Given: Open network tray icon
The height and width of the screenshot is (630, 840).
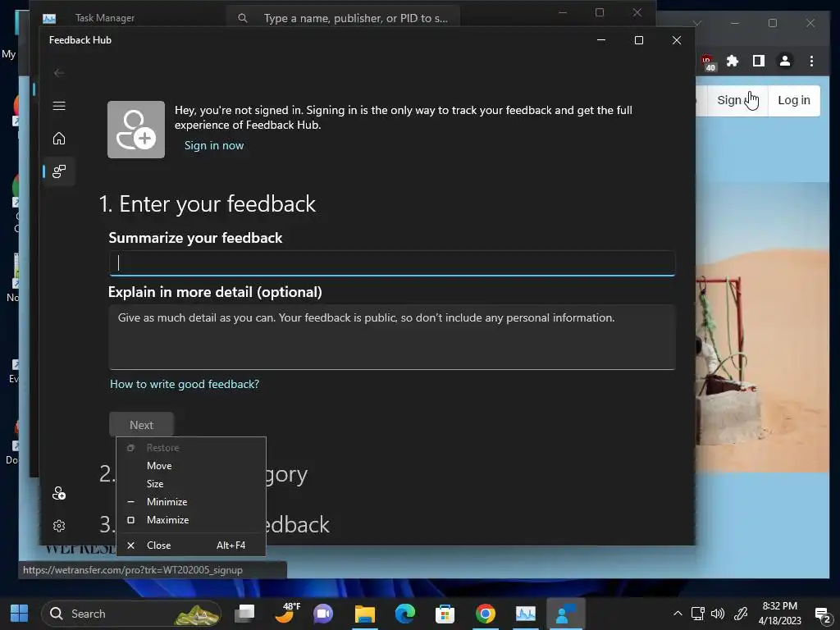Looking at the screenshot, I should coord(697,614).
